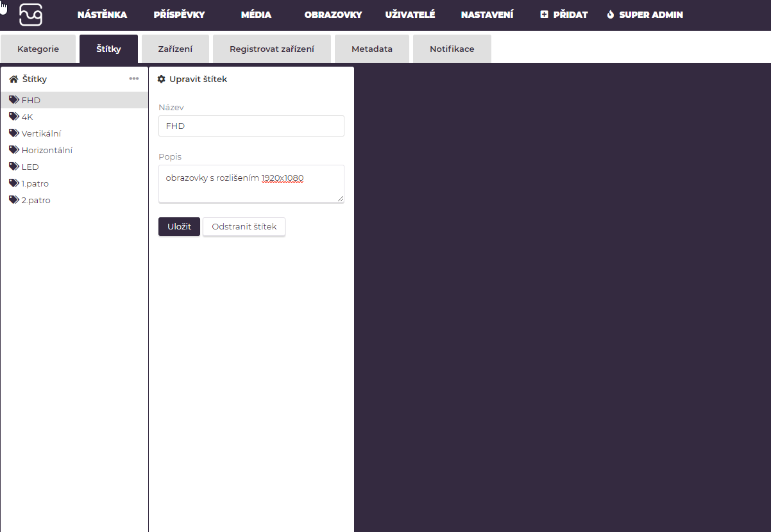The height and width of the screenshot is (532, 771).
Task: Click the app logo icon in header
Action: [x=31, y=15]
